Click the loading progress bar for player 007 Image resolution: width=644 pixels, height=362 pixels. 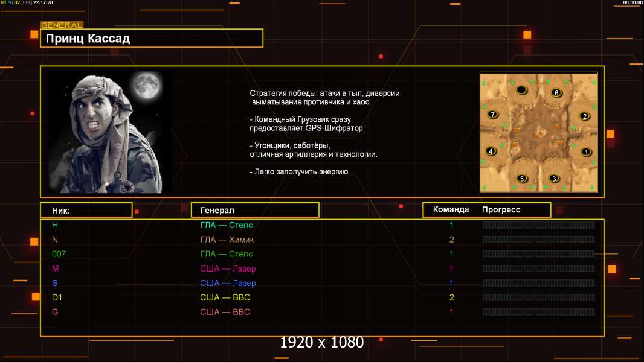[x=539, y=254]
